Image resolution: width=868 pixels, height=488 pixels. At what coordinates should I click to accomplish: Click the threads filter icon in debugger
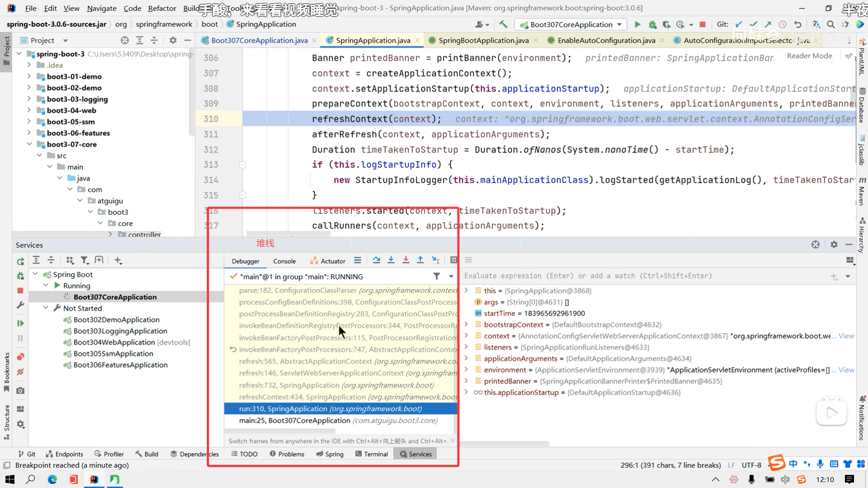(x=436, y=276)
